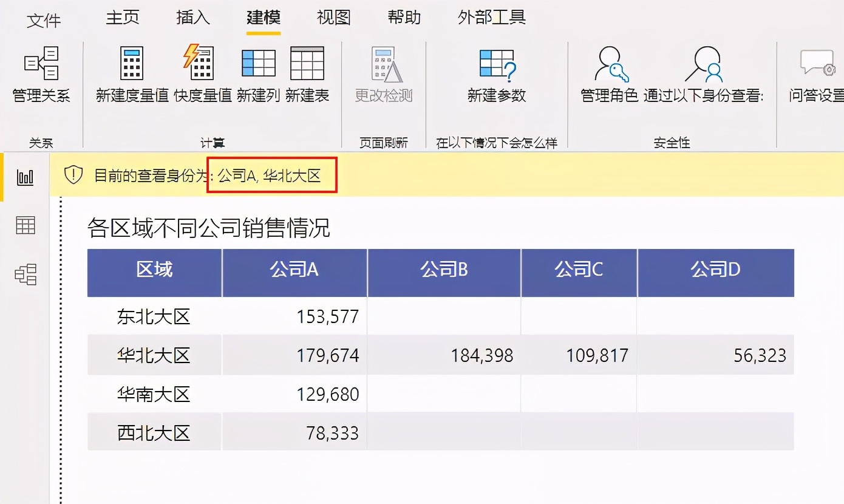This screenshot has height=504, width=844.
Task: Sort by the 公司A column header
Action: pyautogui.click(x=294, y=273)
